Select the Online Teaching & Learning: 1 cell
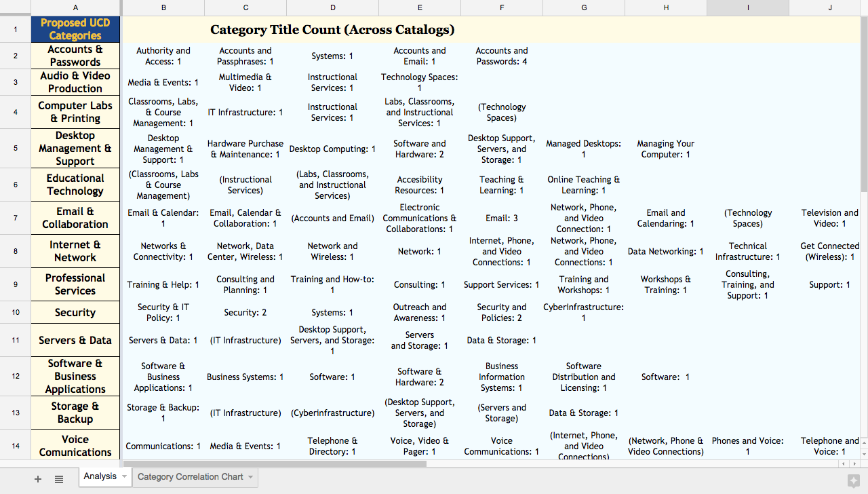868x494 pixels. pos(584,185)
